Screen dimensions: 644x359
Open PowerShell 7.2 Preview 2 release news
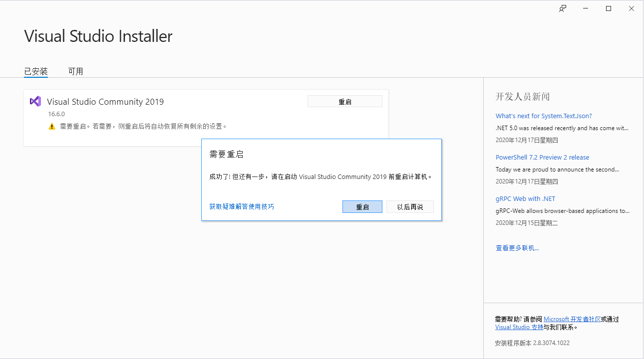pyautogui.click(x=542, y=157)
